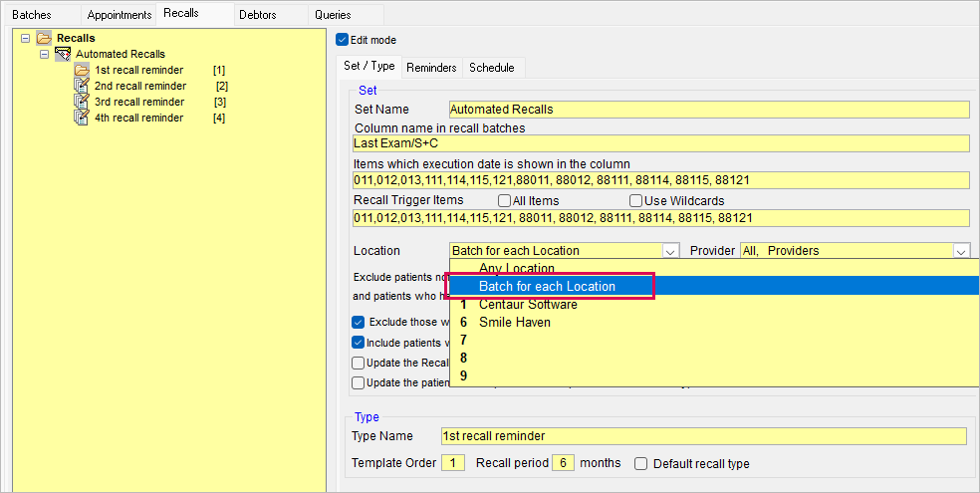Open the Schedule sub-tab
The image size is (980, 493).
492,68
